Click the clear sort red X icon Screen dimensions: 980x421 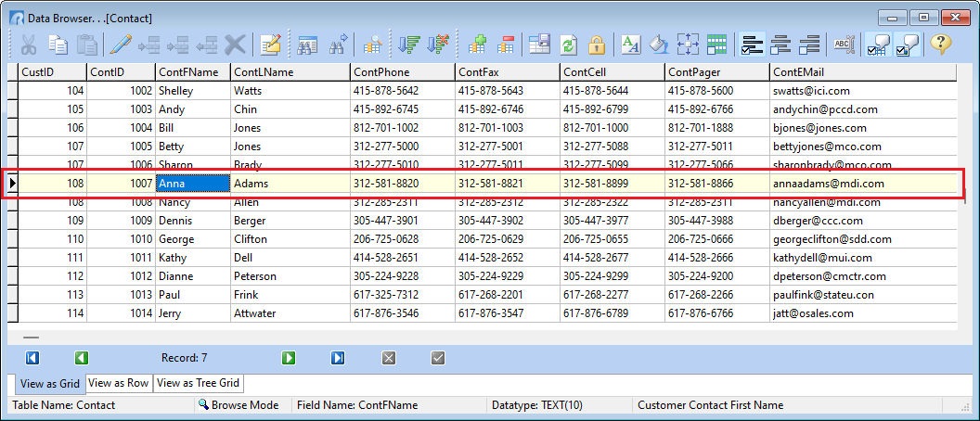(438, 45)
